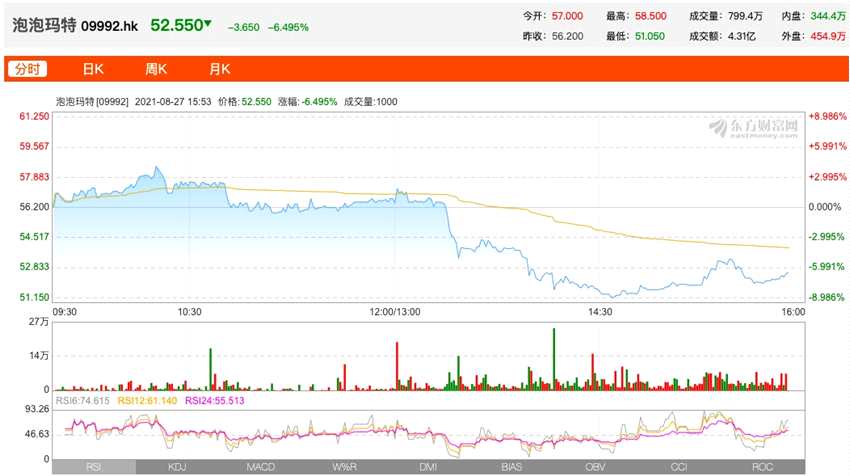Select the 分时 intraday tab

pyautogui.click(x=27, y=69)
